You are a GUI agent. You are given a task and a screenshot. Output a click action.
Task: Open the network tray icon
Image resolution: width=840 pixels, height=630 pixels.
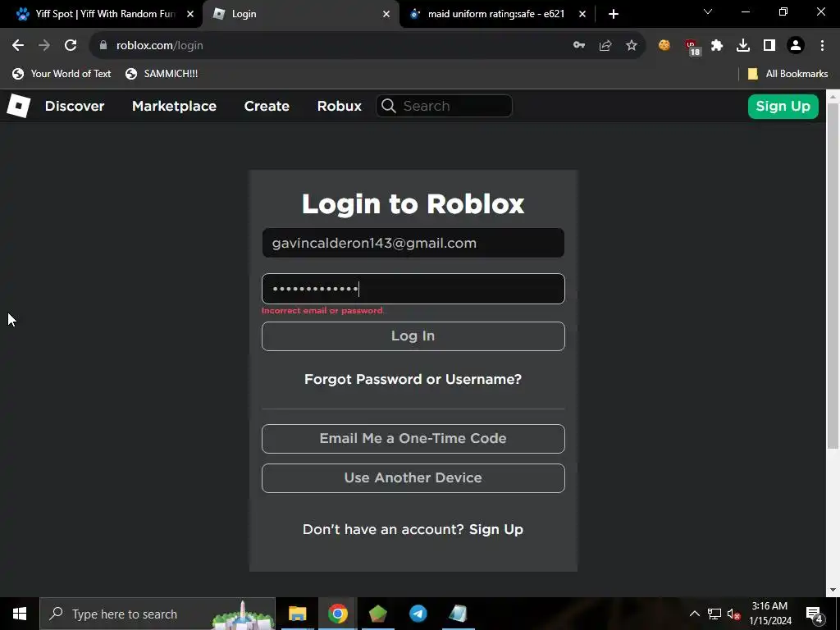click(714, 614)
